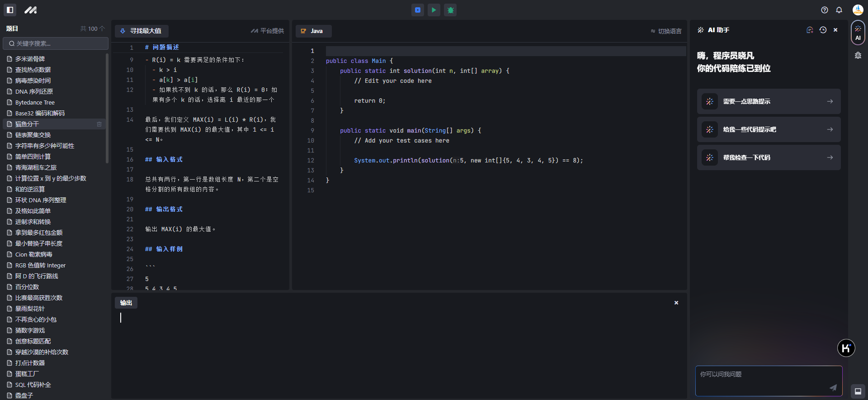Send the AI chat message
This screenshot has height=400, width=868.
pyautogui.click(x=833, y=387)
